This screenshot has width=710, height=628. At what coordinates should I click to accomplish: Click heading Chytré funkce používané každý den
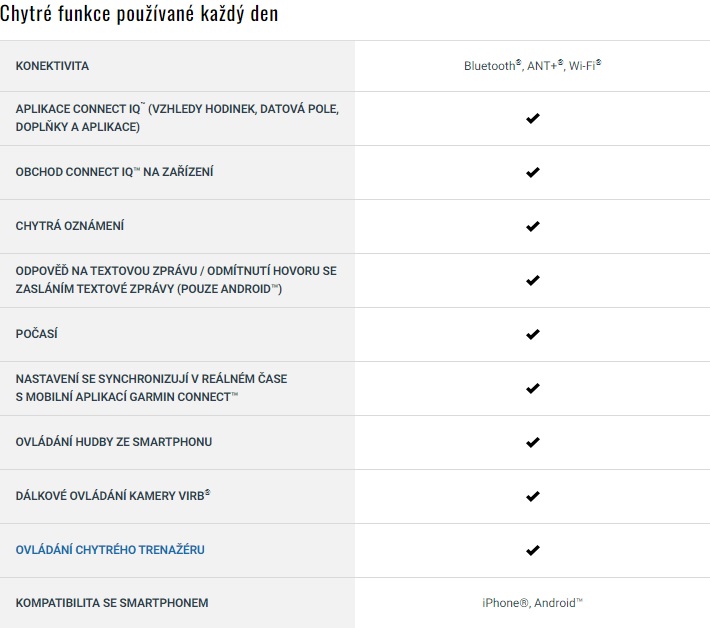[x=140, y=14]
